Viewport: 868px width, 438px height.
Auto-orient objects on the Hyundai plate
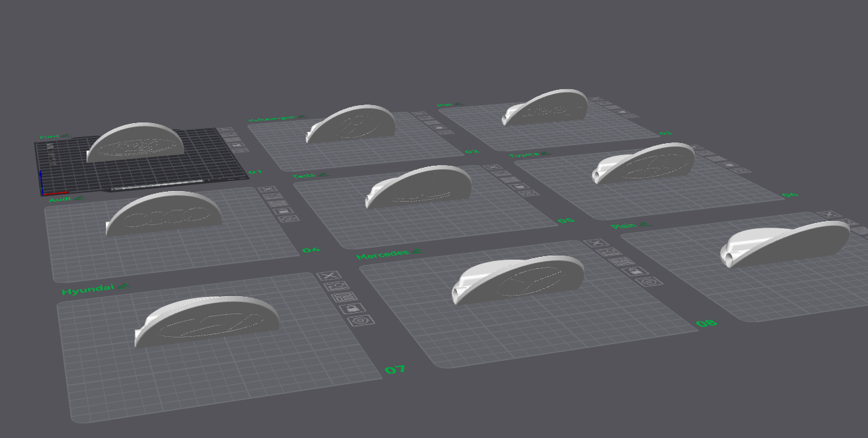click(x=336, y=286)
